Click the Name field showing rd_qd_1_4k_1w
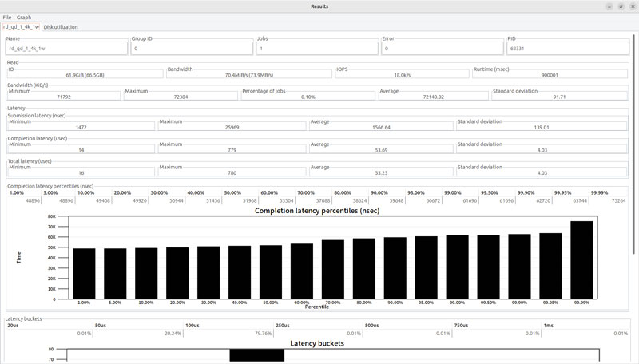The height and width of the screenshot is (364, 639). (67, 49)
